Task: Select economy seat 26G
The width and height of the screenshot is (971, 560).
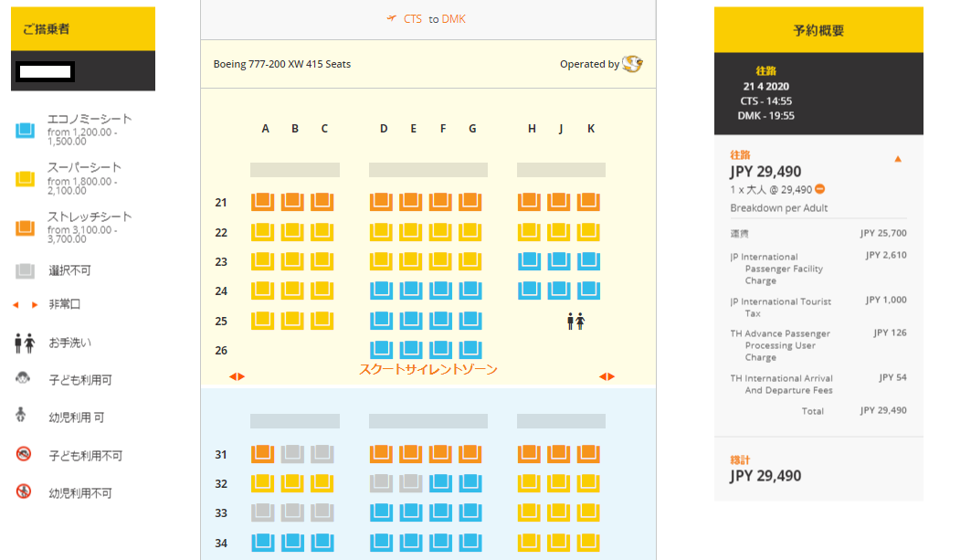Action: click(470, 349)
